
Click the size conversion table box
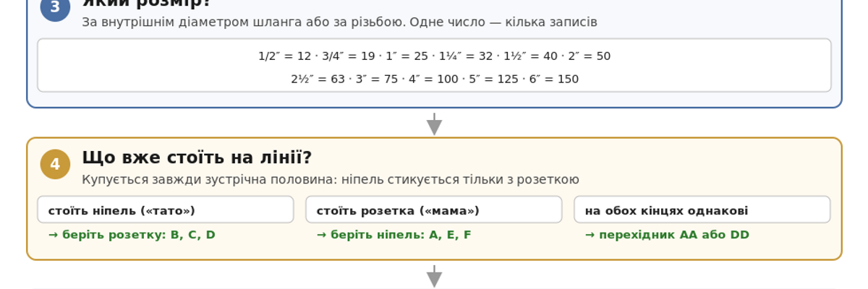tap(434, 65)
